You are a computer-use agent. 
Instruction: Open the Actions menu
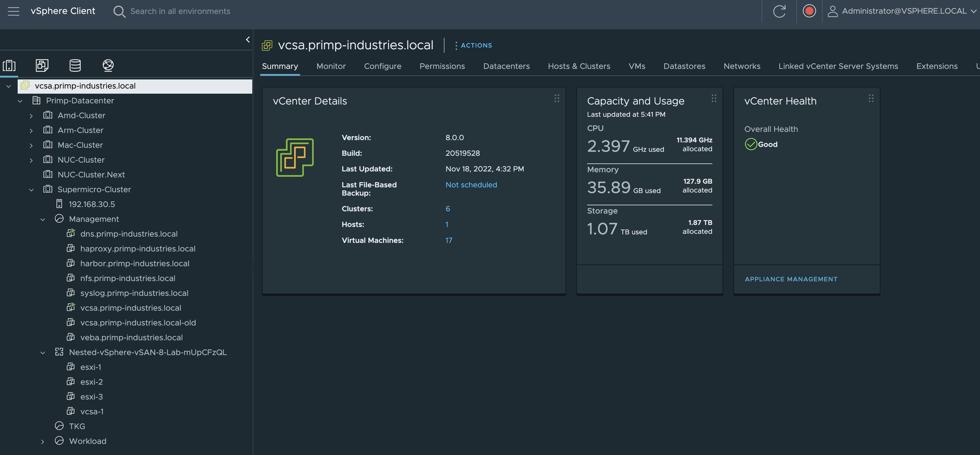pos(474,45)
